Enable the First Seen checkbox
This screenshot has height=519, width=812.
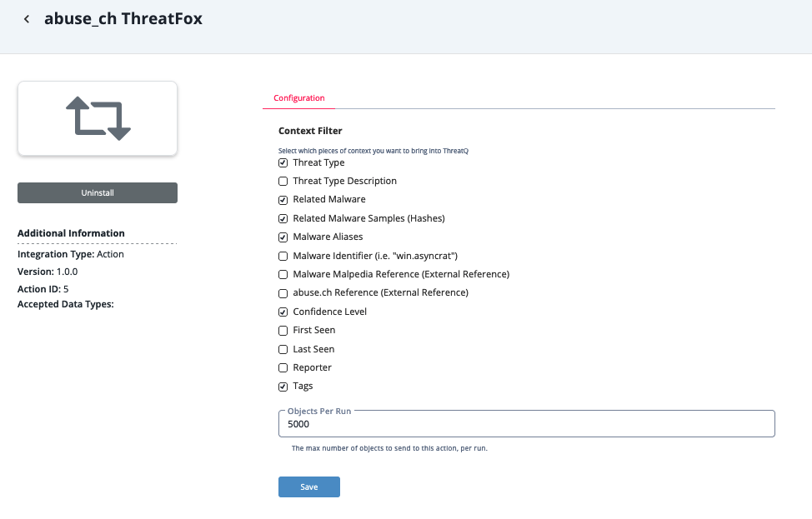click(283, 331)
